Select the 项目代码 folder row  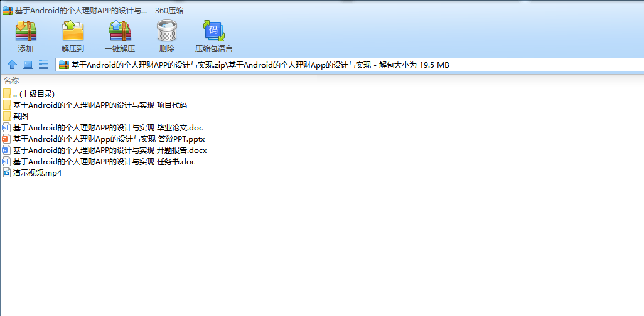point(95,105)
